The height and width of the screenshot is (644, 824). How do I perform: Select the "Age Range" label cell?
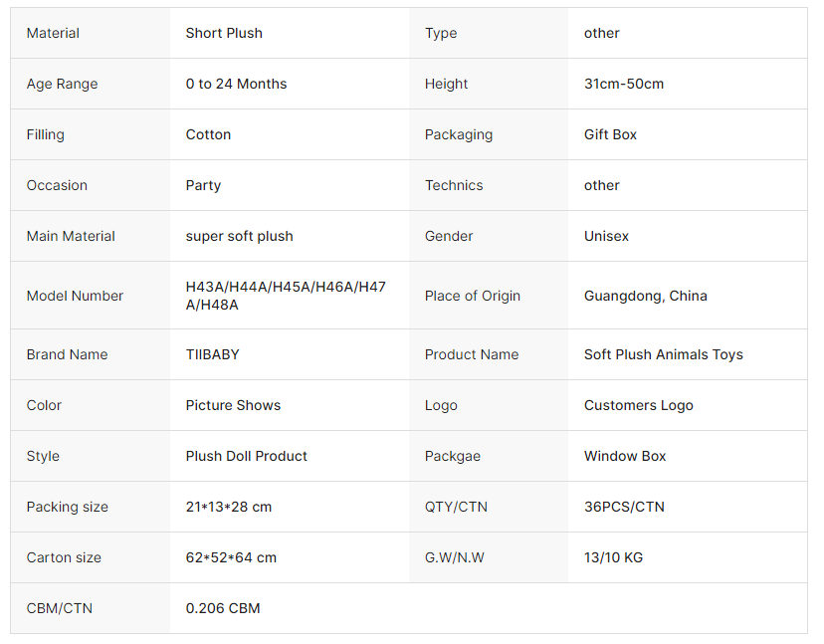tap(63, 84)
